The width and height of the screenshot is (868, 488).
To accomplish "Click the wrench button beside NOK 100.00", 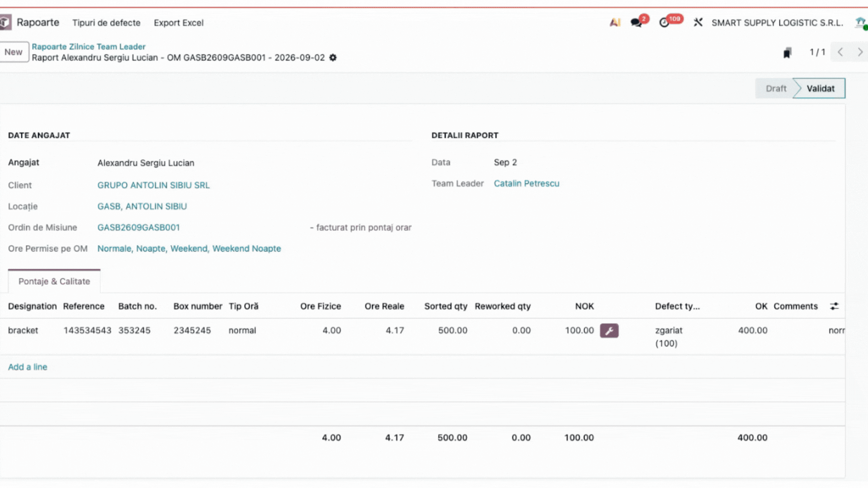I will [x=609, y=331].
